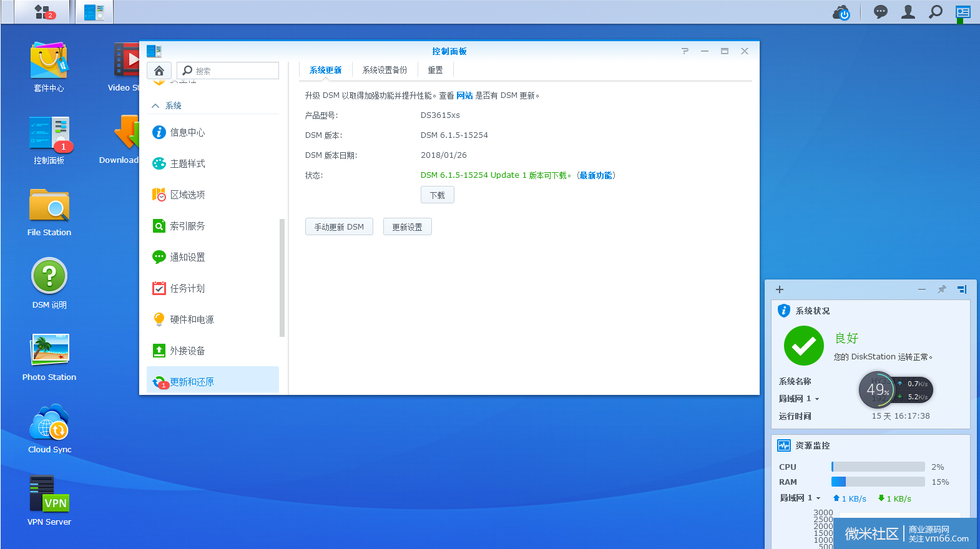Minimize the widget panel
The width and height of the screenshot is (980, 549).
[922, 289]
